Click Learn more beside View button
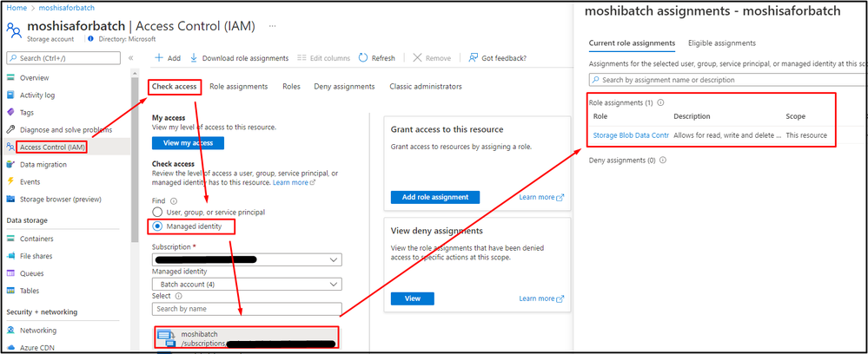The height and width of the screenshot is (354, 868). (x=541, y=298)
